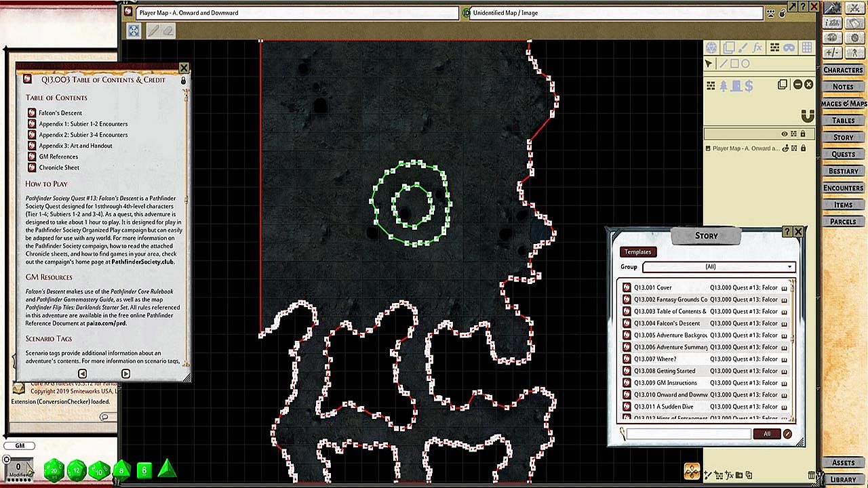Toggle the lock on the Player Map layer
868x488 pixels.
click(x=803, y=148)
